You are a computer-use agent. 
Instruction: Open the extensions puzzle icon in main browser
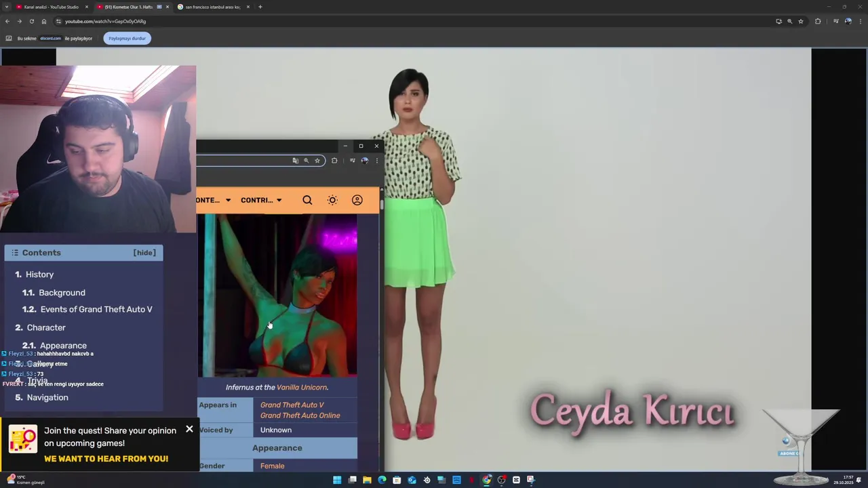click(818, 21)
